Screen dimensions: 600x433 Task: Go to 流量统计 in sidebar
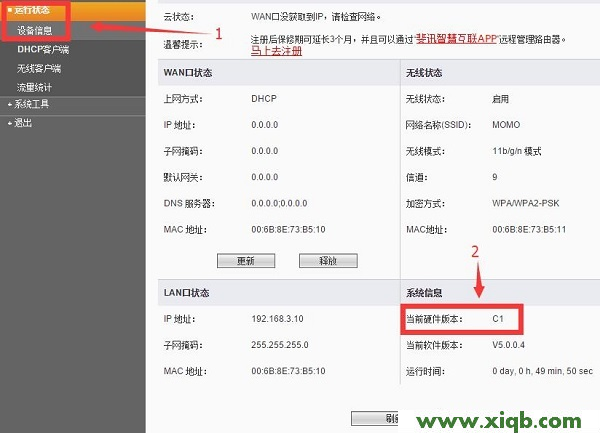[x=35, y=86]
